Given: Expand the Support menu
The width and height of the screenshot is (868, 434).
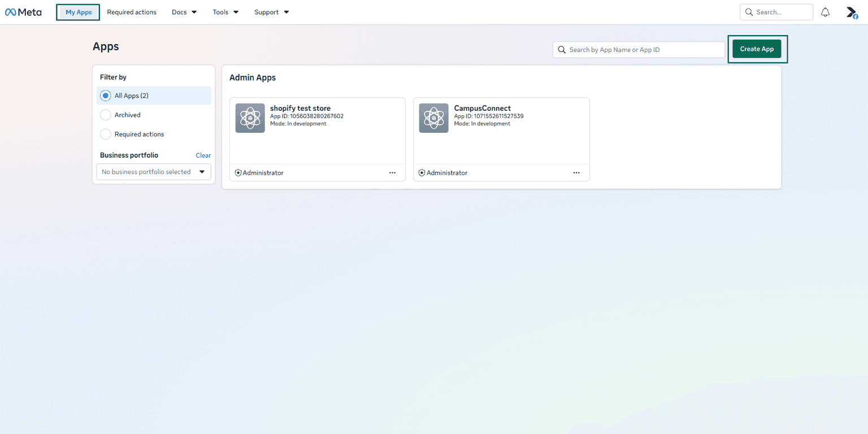Looking at the screenshot, I should coord(271,12).
